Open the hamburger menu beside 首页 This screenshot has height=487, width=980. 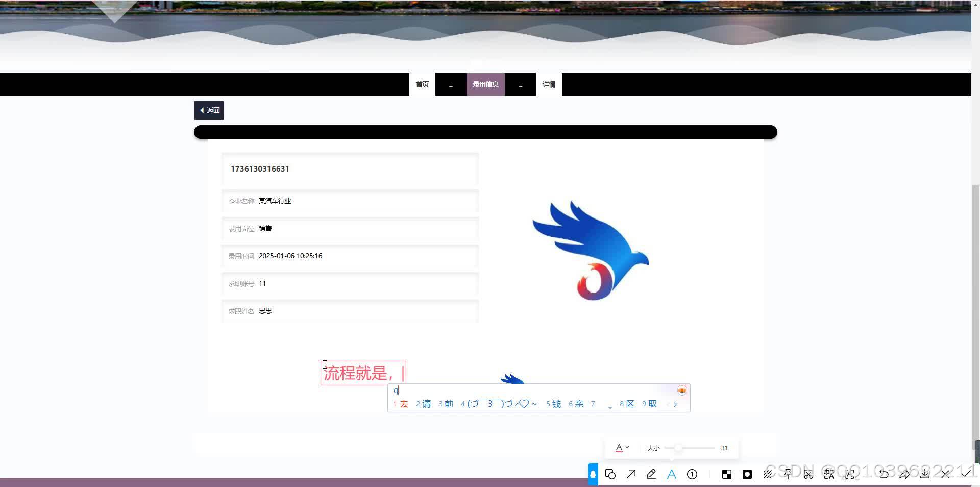[450, 84]
